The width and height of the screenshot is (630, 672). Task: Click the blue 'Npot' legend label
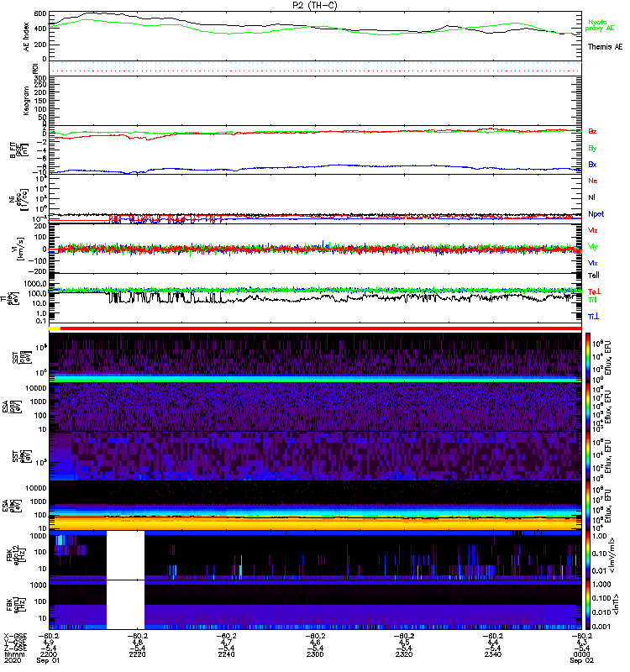[x=596, y=214]
